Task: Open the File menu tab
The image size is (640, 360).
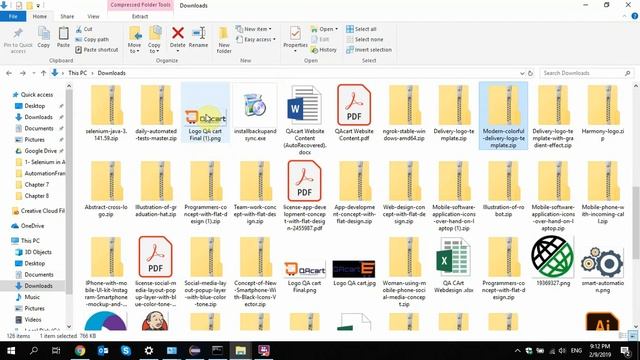Action: 13,17
